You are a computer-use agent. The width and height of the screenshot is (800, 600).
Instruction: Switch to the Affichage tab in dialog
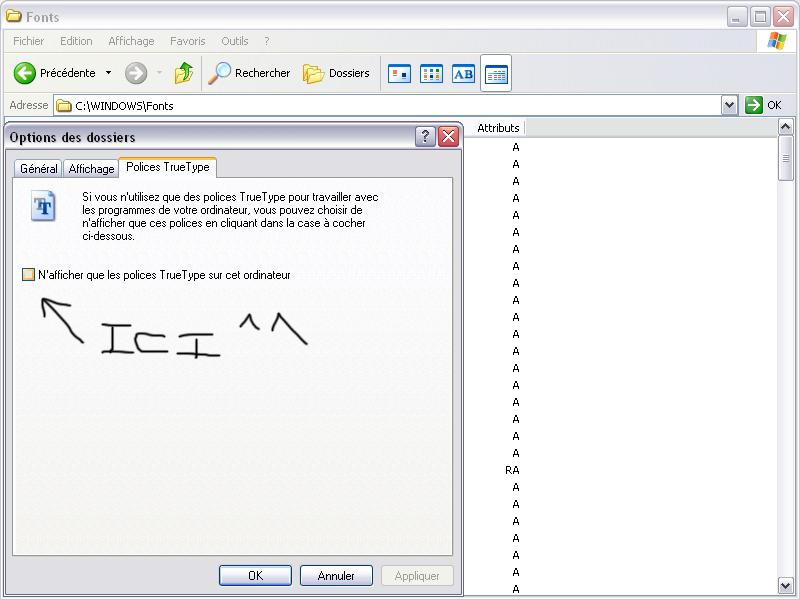tap(91, 168)
